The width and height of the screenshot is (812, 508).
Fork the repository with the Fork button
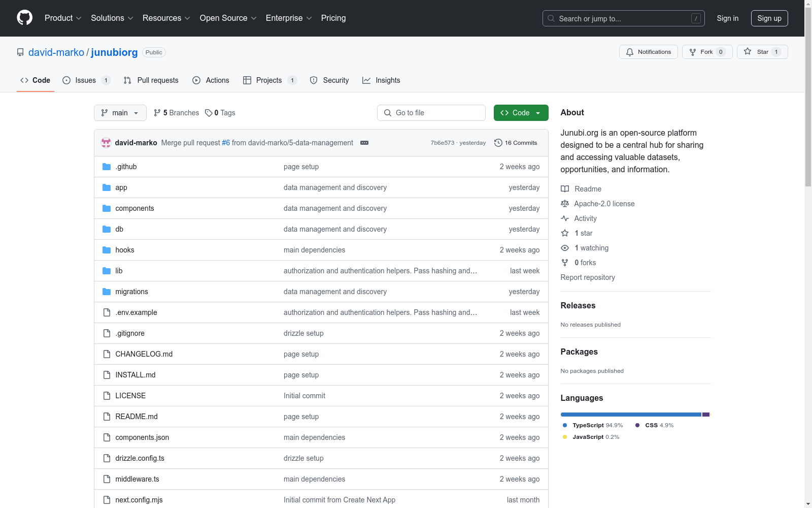(x=707, y=52)
